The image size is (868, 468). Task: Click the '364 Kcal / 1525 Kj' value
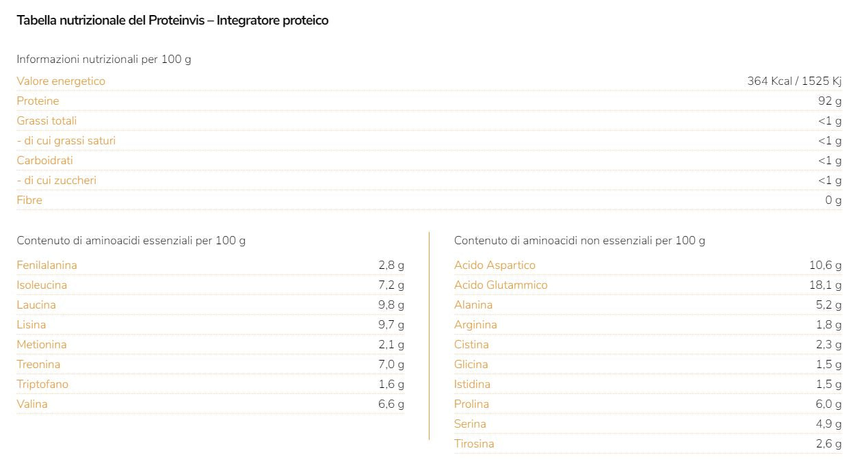click(x=793, y=81)
